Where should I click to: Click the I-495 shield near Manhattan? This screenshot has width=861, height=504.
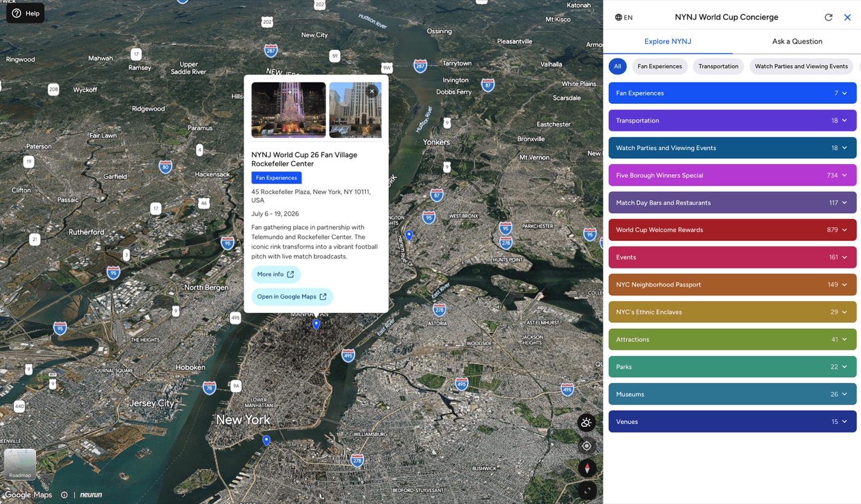(x=348, y=355)
